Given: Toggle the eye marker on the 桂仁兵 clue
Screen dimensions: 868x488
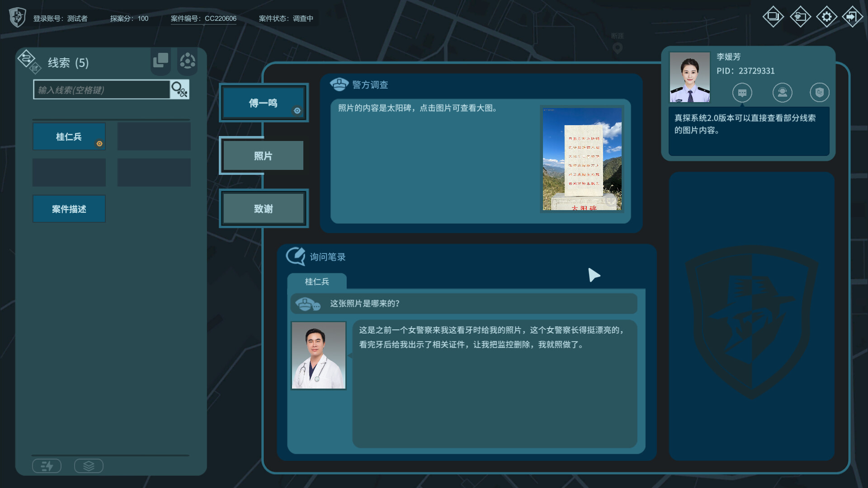Looking at the screenshot, I should pyautogui.click(x=100, y=144).
